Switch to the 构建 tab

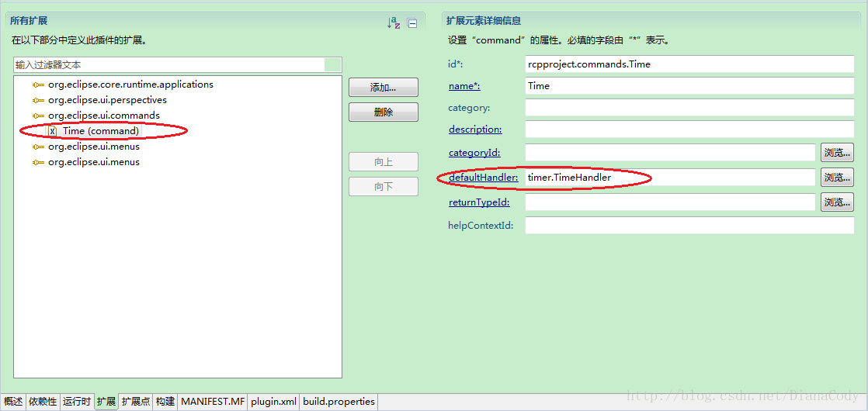[165, 402]
